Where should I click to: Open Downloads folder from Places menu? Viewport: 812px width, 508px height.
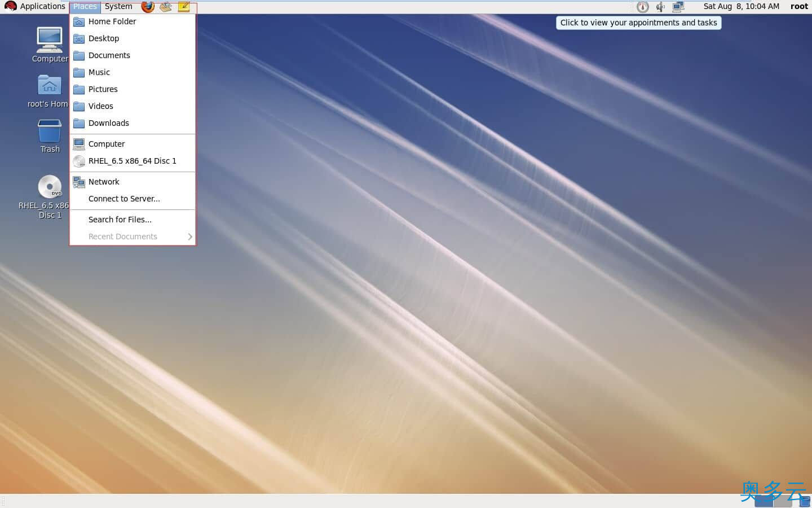(x=133, y=123)
